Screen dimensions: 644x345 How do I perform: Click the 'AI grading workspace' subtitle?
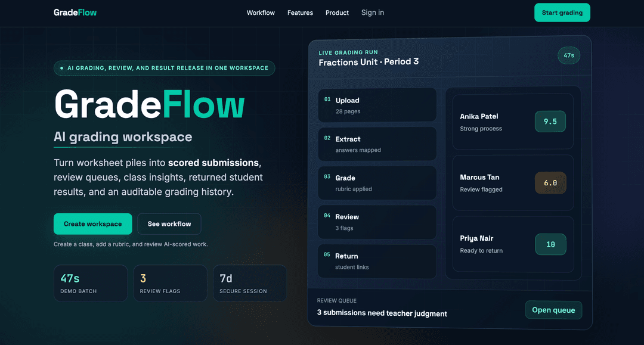pyautogui.click(x=123, y=136)
